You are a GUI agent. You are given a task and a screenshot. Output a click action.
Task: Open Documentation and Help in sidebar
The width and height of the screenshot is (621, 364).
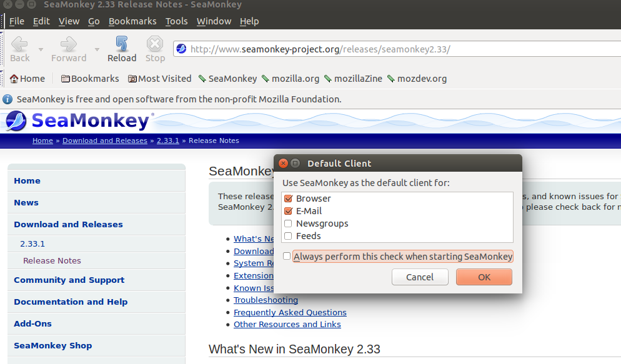click(96, 302)
